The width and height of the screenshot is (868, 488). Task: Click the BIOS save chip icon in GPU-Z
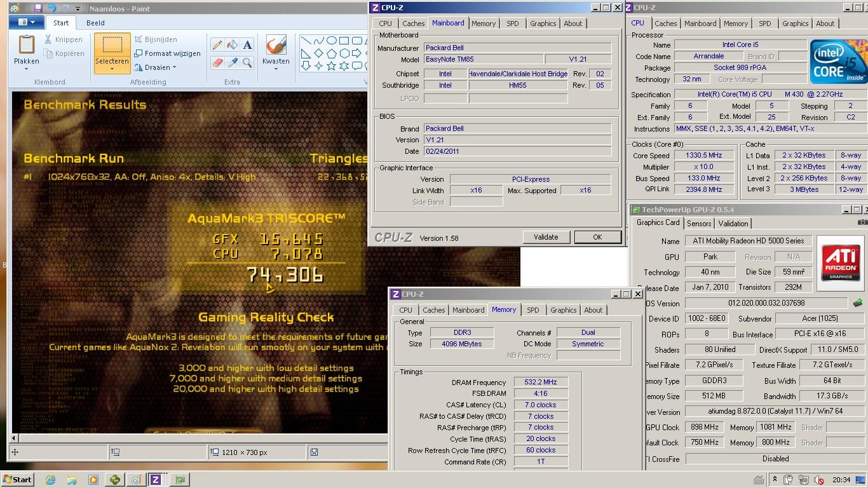[x=858, y=303]
